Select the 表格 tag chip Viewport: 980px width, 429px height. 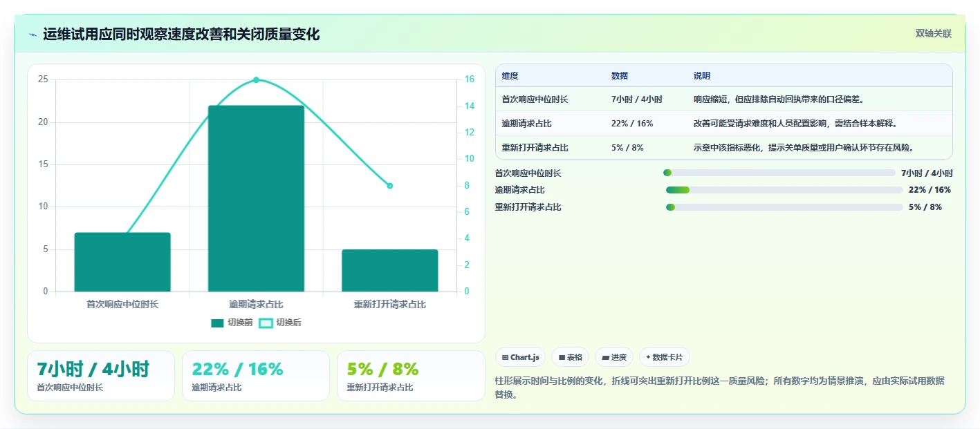[570, 357]
